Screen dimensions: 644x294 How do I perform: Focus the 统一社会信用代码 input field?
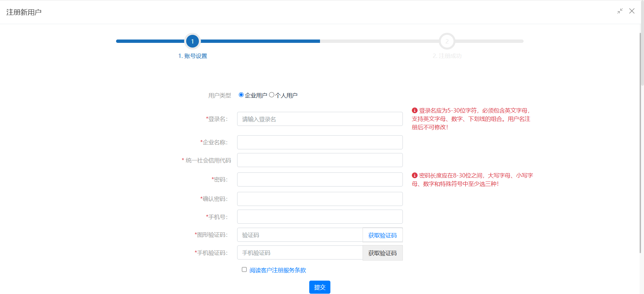pyautogui.click(x=320, y=160)
